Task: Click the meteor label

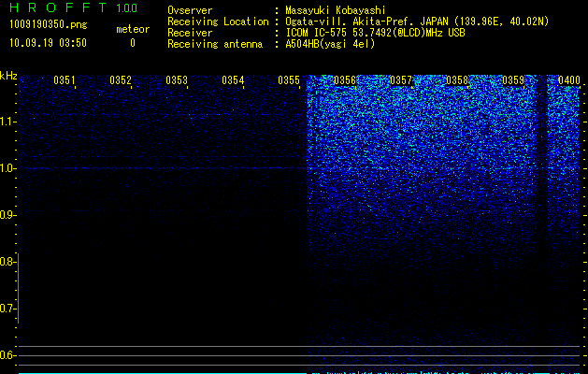Action: 133,29
